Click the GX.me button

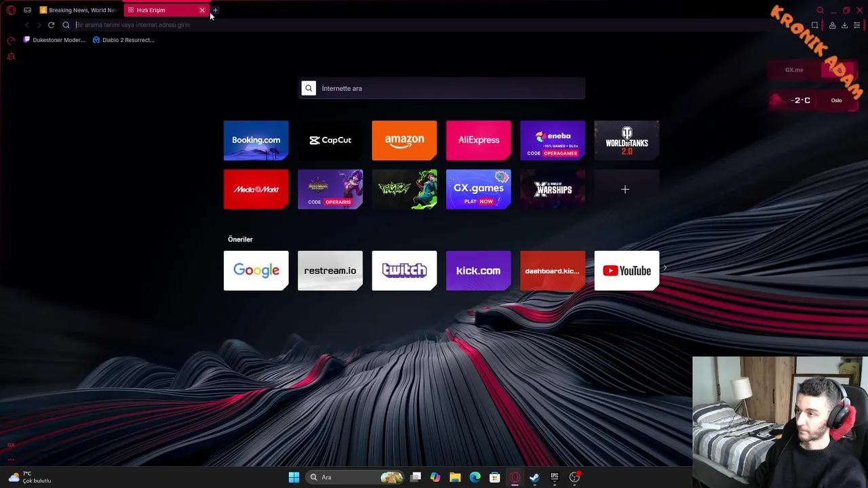coord(794,70)
